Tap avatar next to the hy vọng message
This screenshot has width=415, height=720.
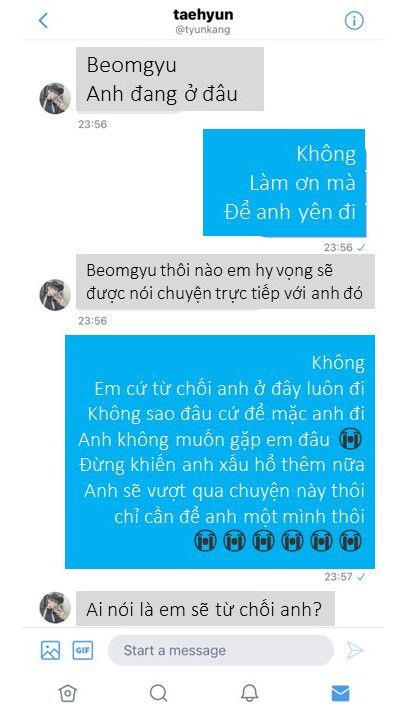pyautogui.click(x=55, y=295)
